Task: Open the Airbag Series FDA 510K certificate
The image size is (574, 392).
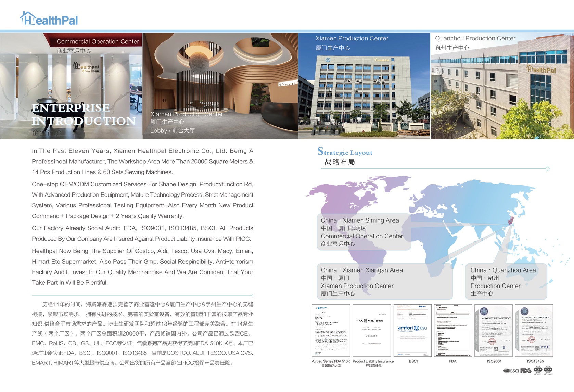Action: 331,330
